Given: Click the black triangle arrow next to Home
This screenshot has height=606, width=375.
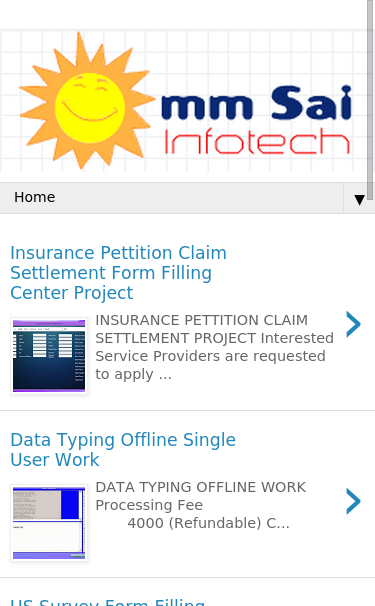Looking at the screenshot, I should [x=359, y=199].
